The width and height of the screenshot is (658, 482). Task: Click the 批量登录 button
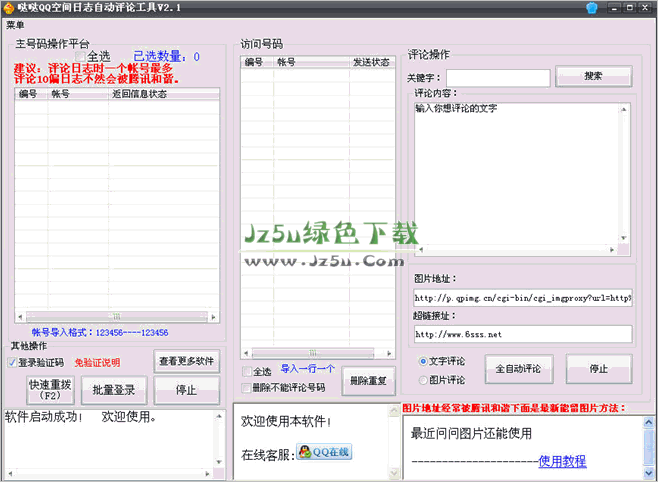[114, 390]
